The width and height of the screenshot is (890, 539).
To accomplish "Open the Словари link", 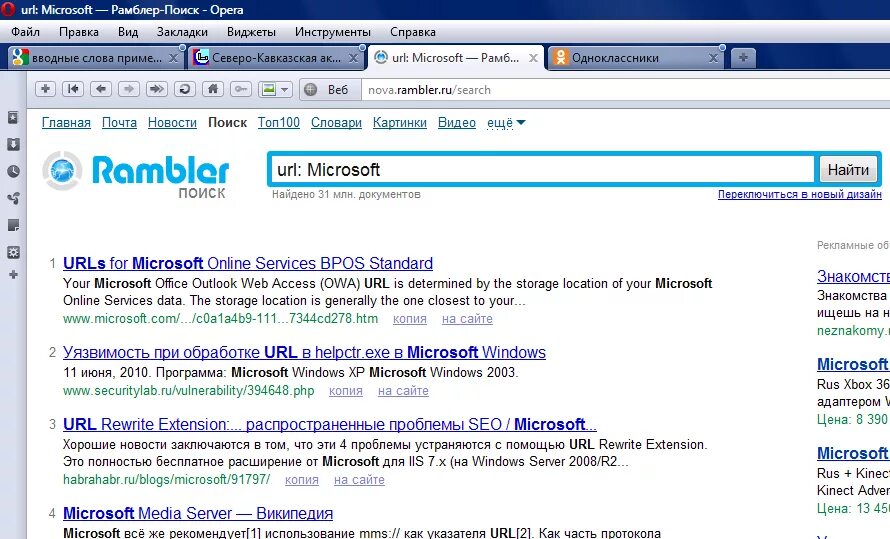I will pyautogui.click(x=336, y=123).
